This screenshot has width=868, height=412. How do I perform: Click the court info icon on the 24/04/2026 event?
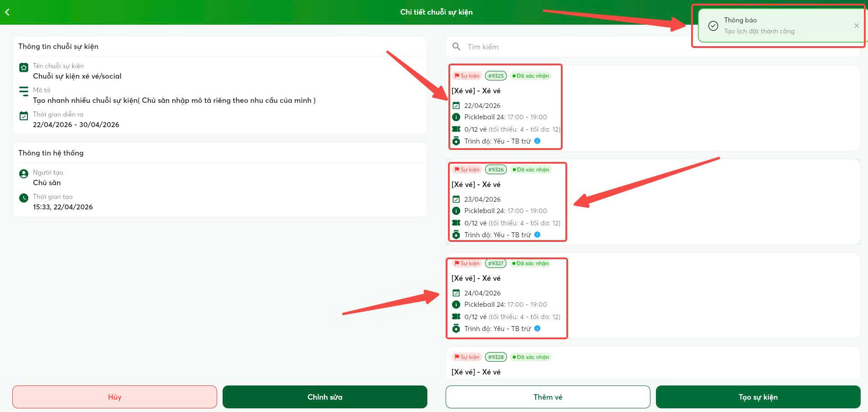tap(456, 305)
